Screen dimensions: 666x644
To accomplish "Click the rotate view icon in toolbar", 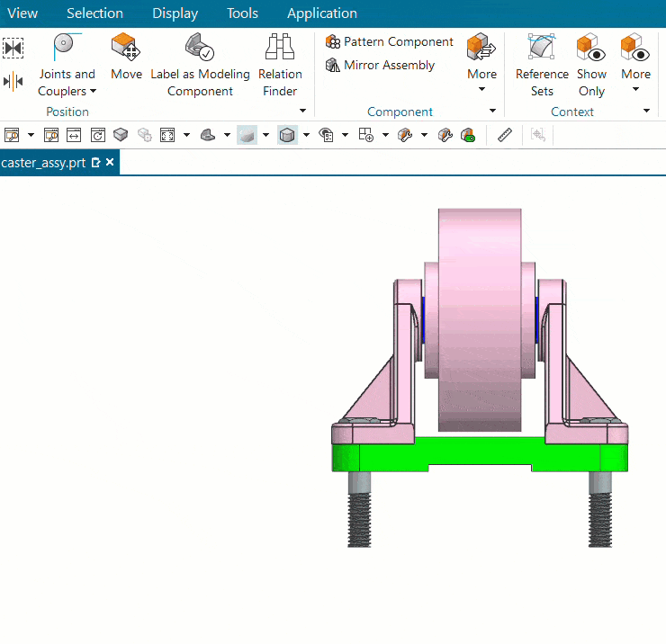I will [x=97, y=135].
